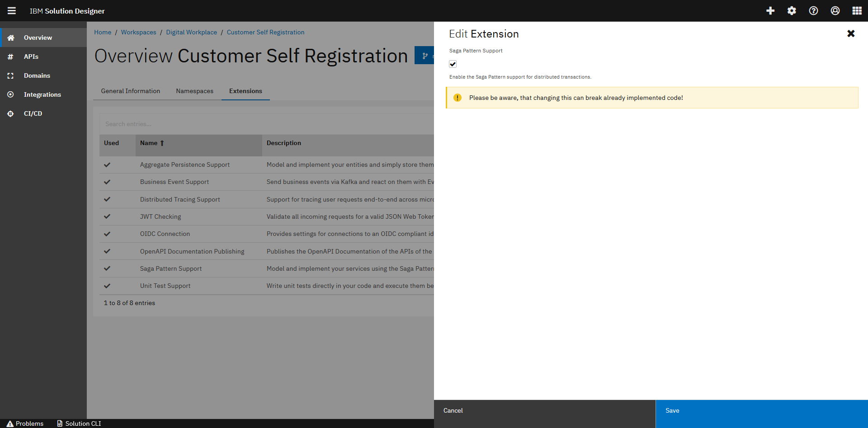Uncheck the Saga Pattern Support checkbox
This screenshot has width=868, height=428.
tap(453, 64)
